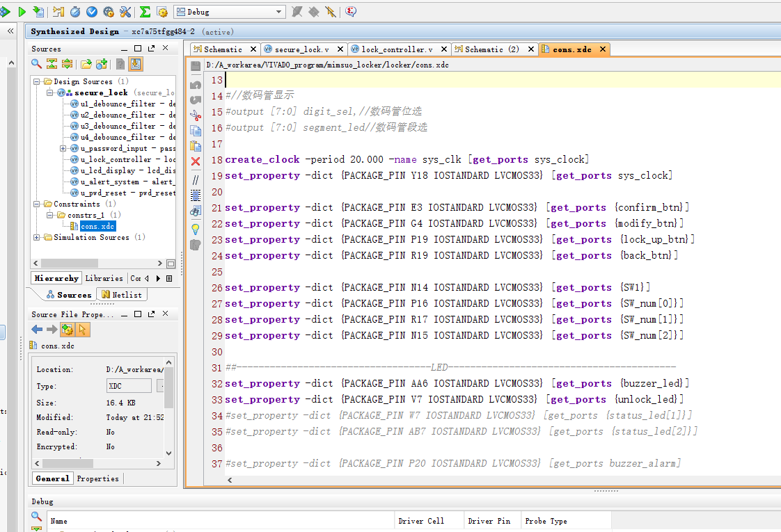Click the Paste icon in the editor toolbar
This screenshot has height=532, width=781.
click(x=195, y=146)
